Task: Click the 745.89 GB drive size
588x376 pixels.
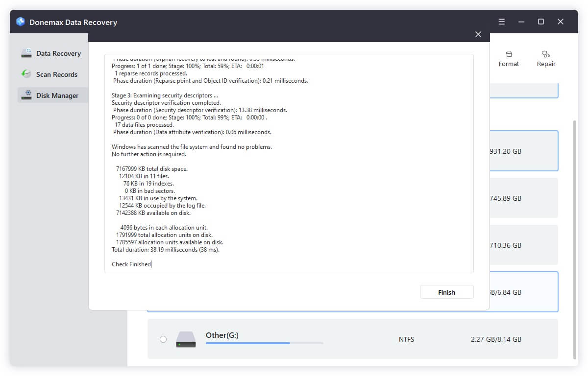Action: coord(506,198)
